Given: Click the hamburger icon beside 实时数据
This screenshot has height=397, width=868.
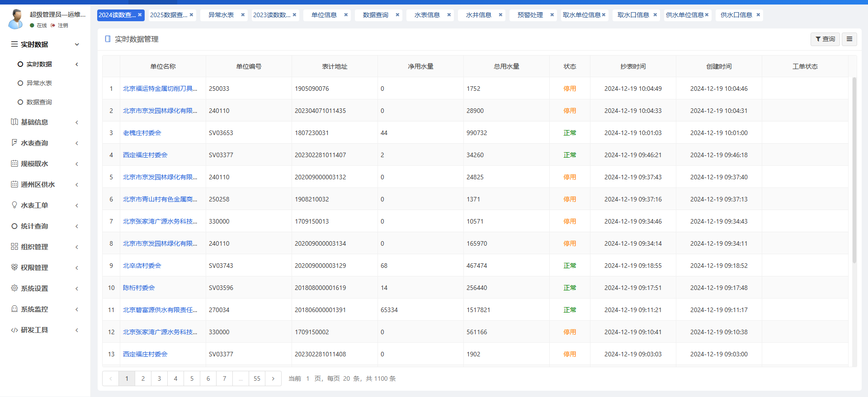Looking at the screenshot, I should click(14, 44).
